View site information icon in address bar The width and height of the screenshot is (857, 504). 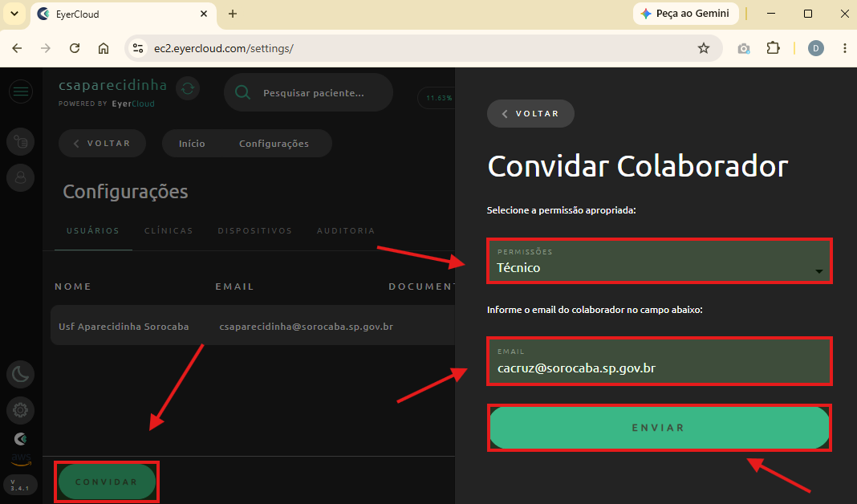click(x=138, y=48)
